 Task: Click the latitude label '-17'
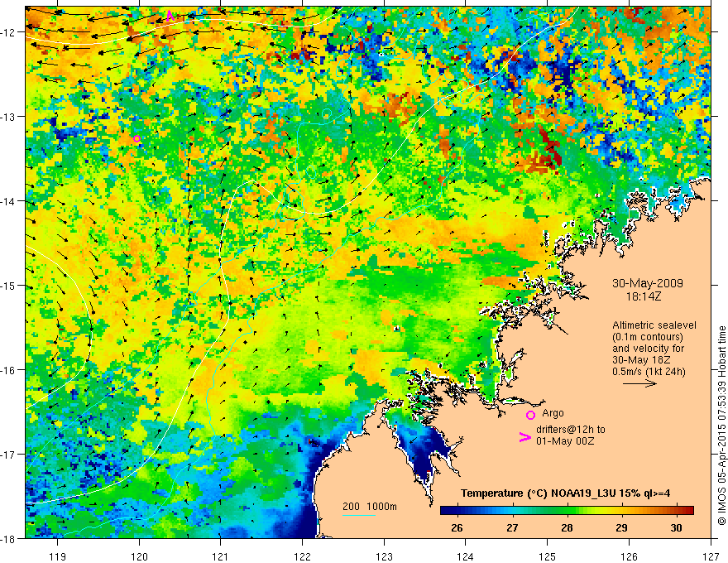9,455
